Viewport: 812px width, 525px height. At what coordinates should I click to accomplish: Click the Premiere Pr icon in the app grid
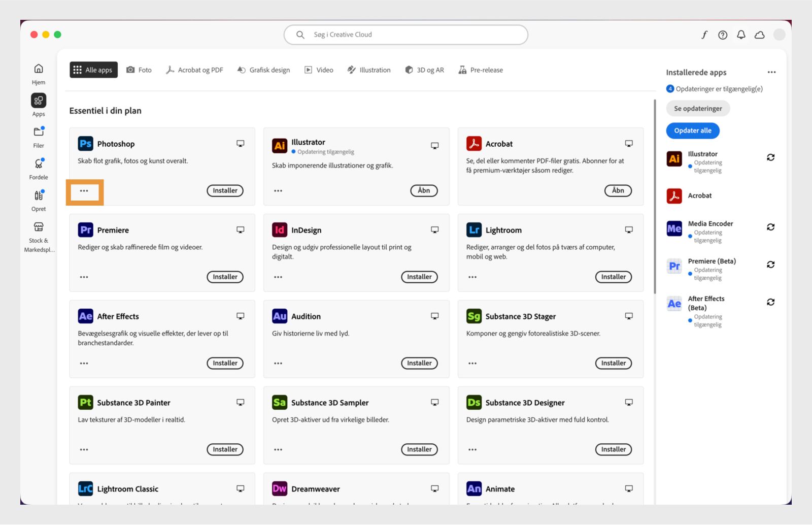click(x=85, y=230)
